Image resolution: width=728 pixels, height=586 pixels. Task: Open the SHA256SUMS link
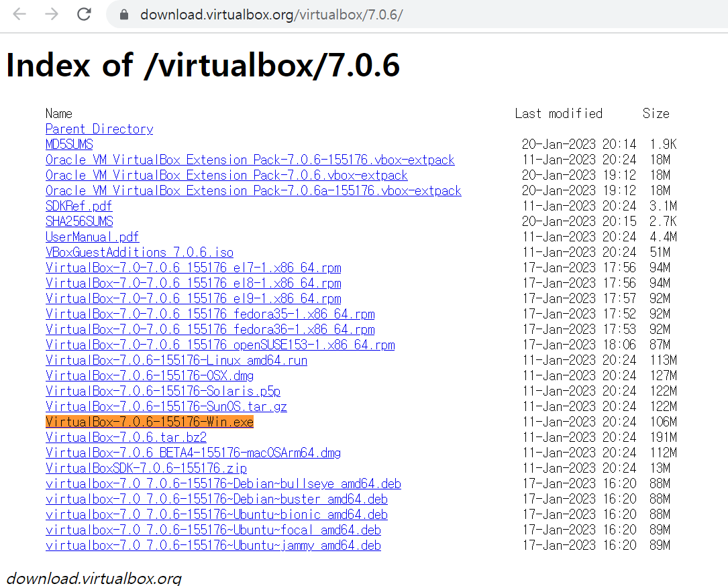(79, 221)
